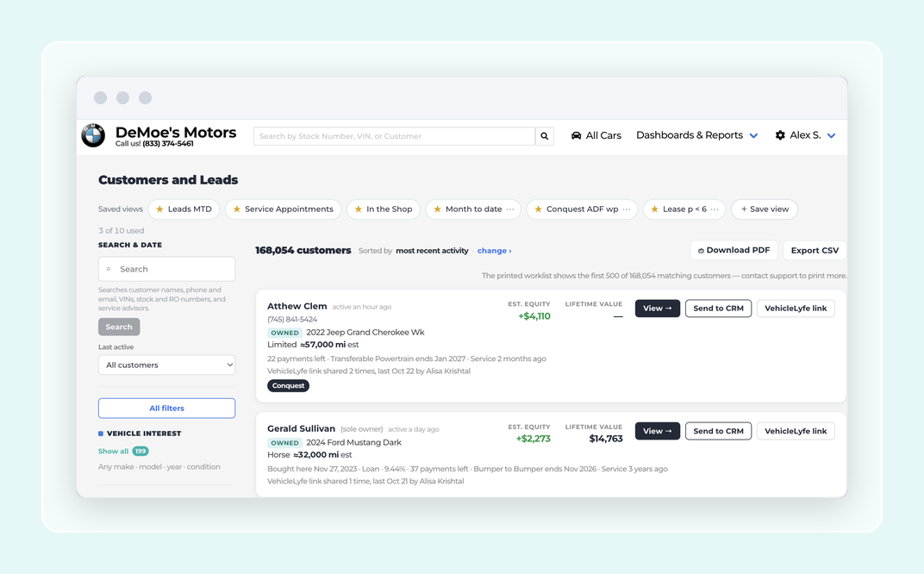This screenshot has height=574, width=924.
Task: Click the star on In the Shop
Action: coord(359,209)
